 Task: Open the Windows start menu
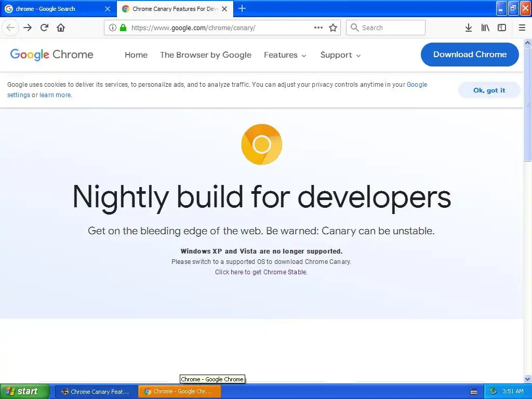tap(25, 391)
